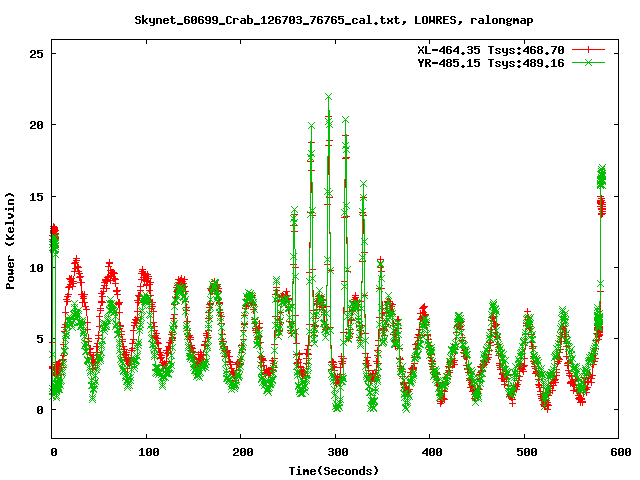Click the green line sample in legend
The height and width of the screenshot is (480, 640).
click(x=588, y=62)
